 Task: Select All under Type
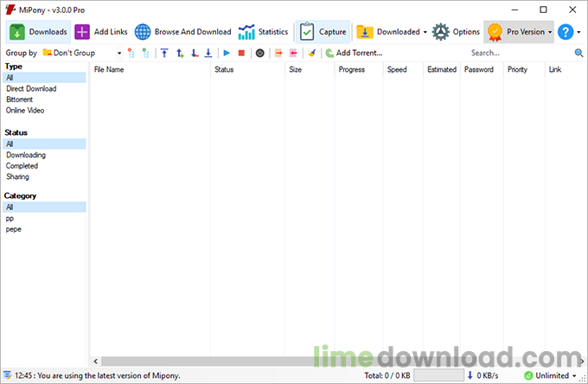click(x=44, y=78)
